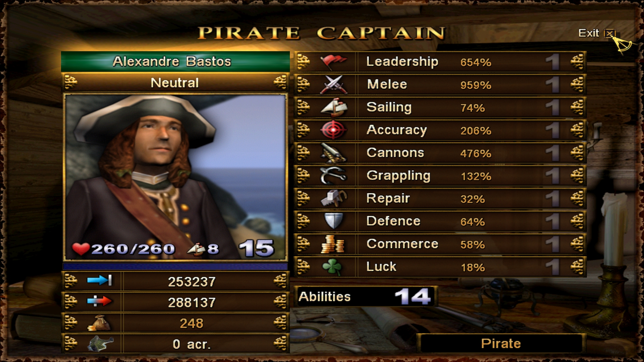Screen dimensions: 644x362
Task: Click the Exit button
Action: click(597, 33)
